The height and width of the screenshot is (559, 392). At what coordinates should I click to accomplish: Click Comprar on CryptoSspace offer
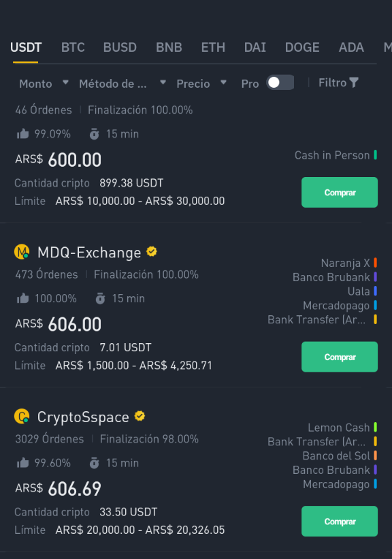tap(340, 521)
